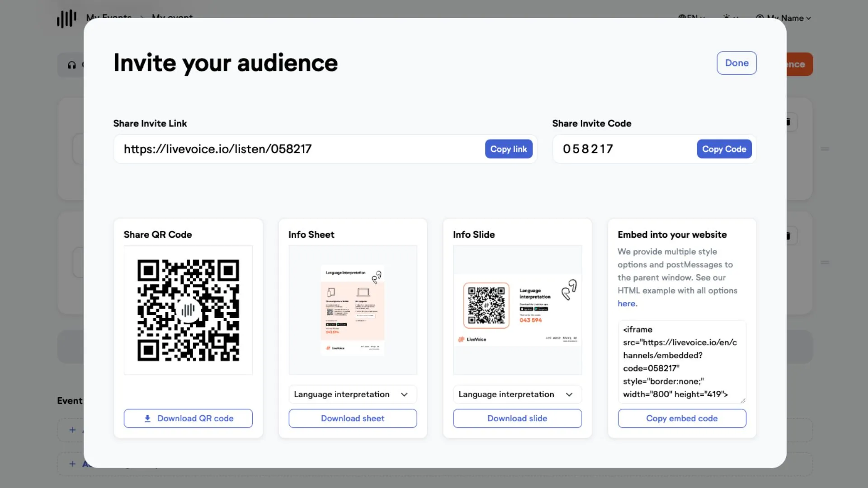Download the info slide
The width and height of the screenshot is (868, 488).
[x=517, y=418]
